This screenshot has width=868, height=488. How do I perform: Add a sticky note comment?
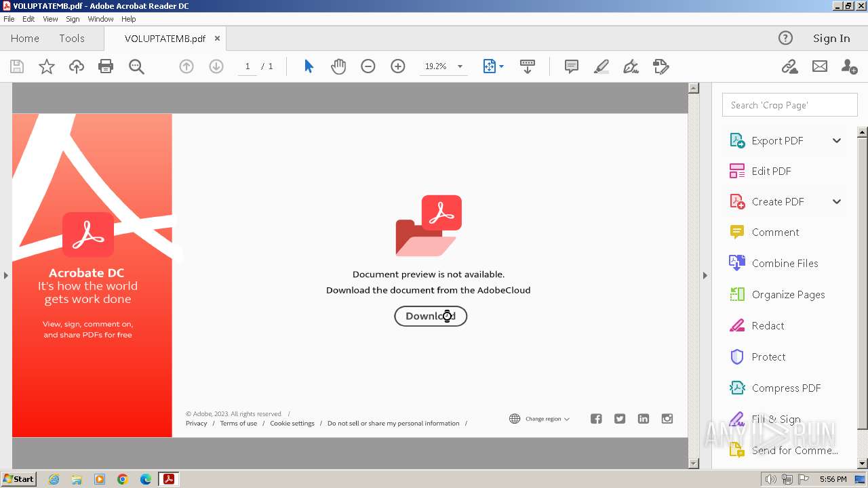point(572,66)
